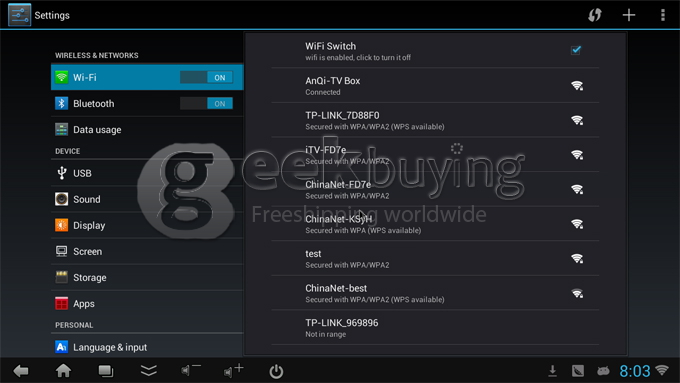Open the Storage settings label
680x383 pixels.
click(x=90, y=278)
